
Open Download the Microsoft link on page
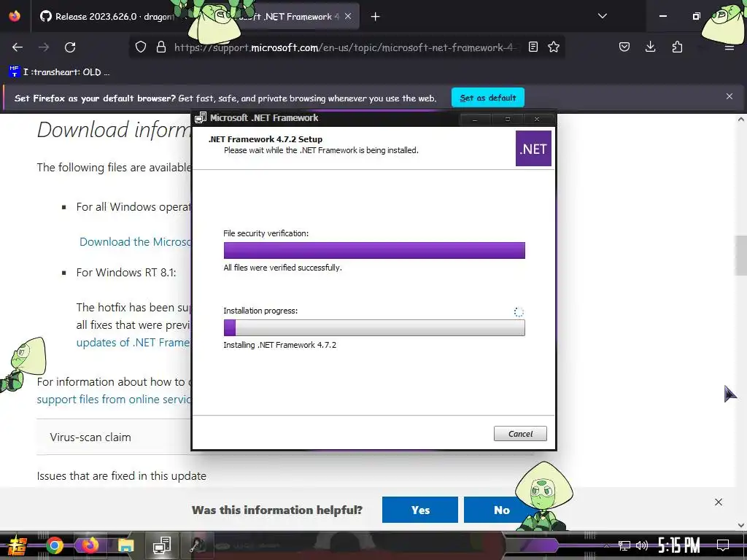coord(135,242)
